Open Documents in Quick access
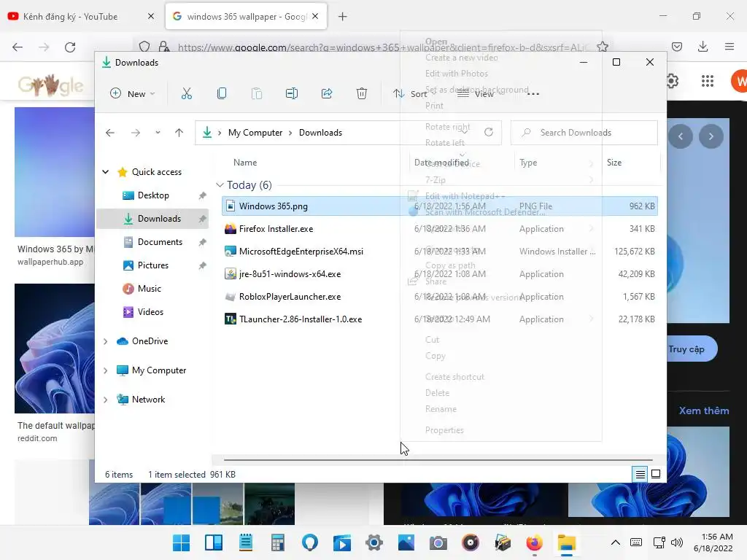Image resolution: width=747 pixels, height=560 pixels. pyautogui.click(x=160, y=242)
